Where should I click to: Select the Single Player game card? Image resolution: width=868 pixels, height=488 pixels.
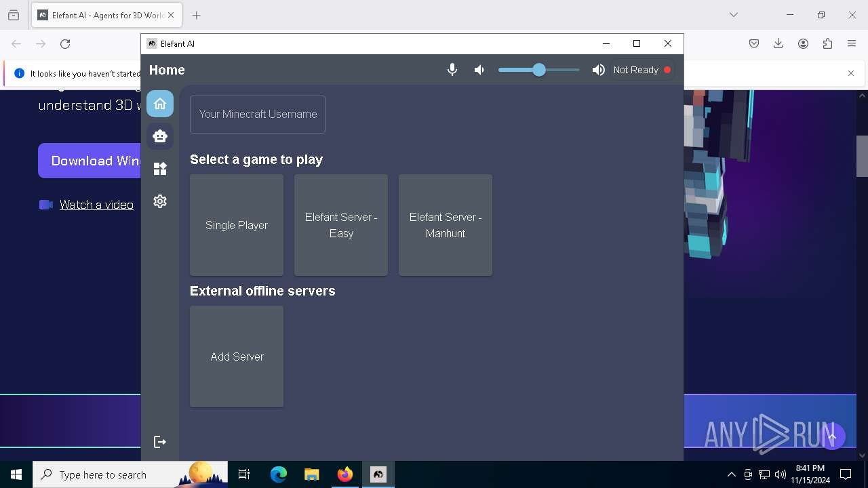(x=237, y=225)
